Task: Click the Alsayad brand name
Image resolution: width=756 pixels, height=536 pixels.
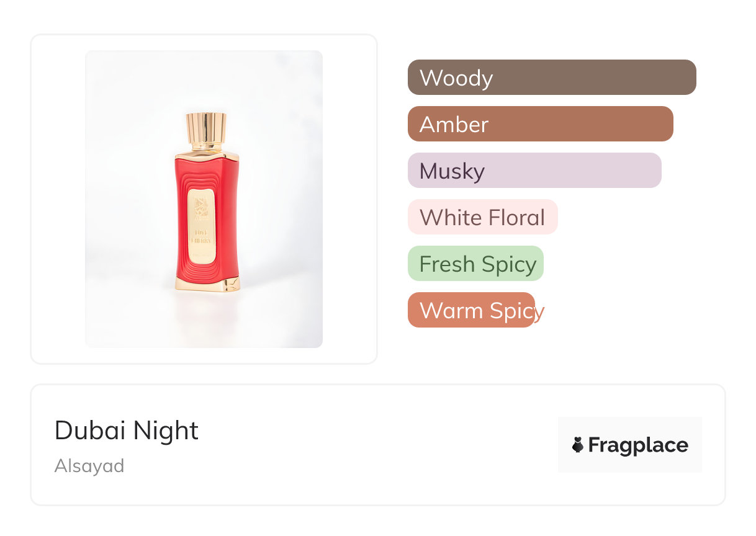Action: [x=89, y=466]
